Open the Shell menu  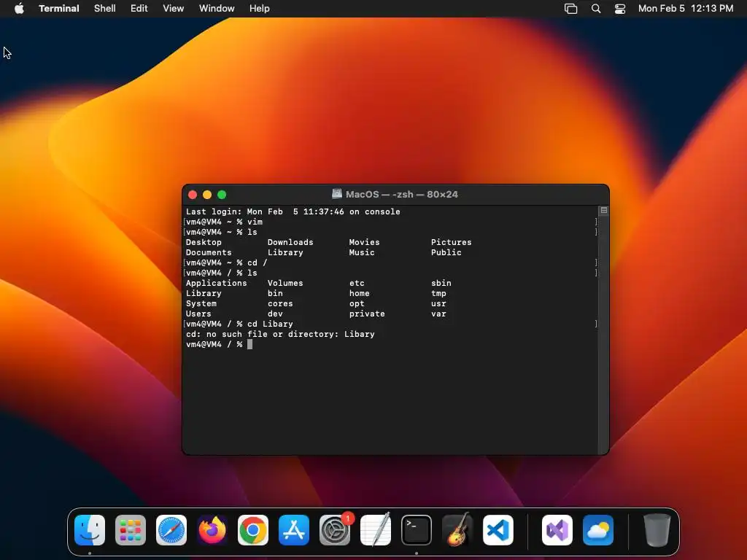click(x=105, y=9)
